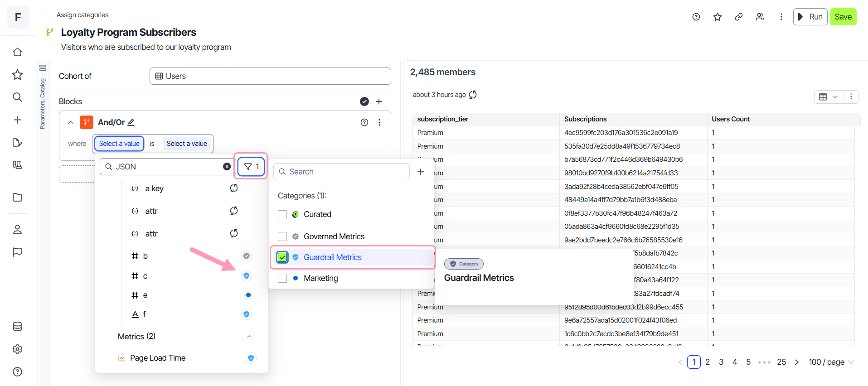Open the second 'Select a value' field

187,144
